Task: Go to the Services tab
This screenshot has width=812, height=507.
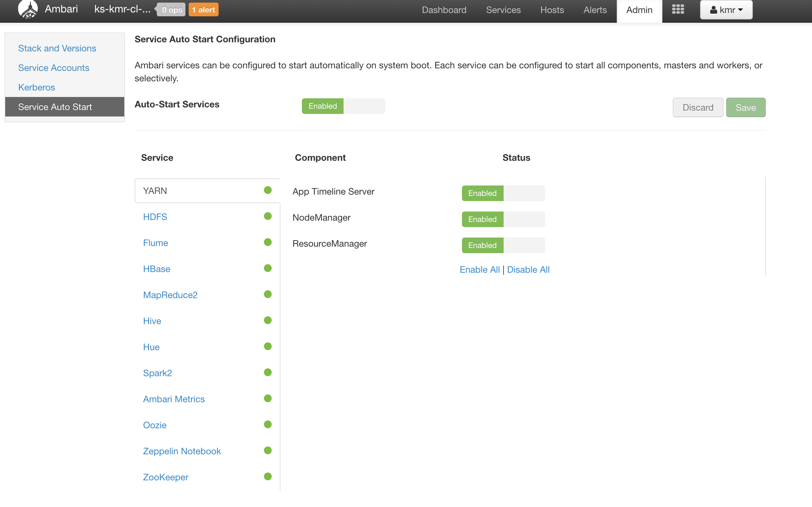Action: point(503,10)
